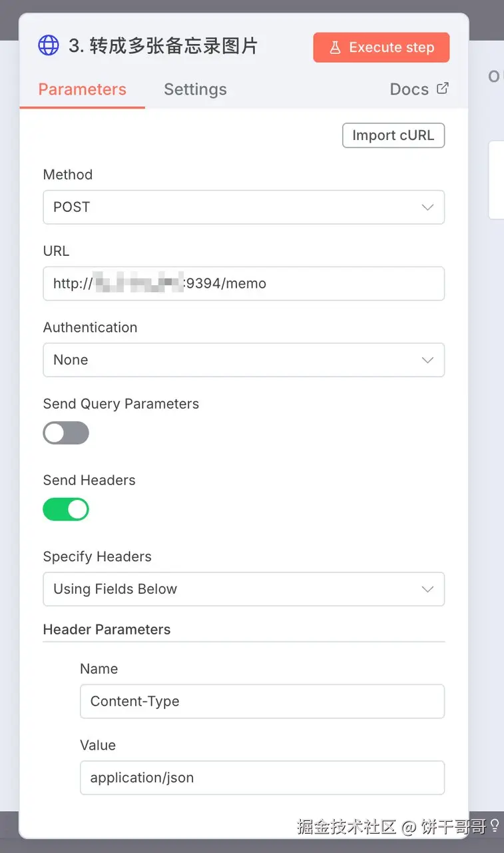The height and width of the screenshot is (853, 504).
Task: Click the header Value field application/json
Action: (262, 778)
